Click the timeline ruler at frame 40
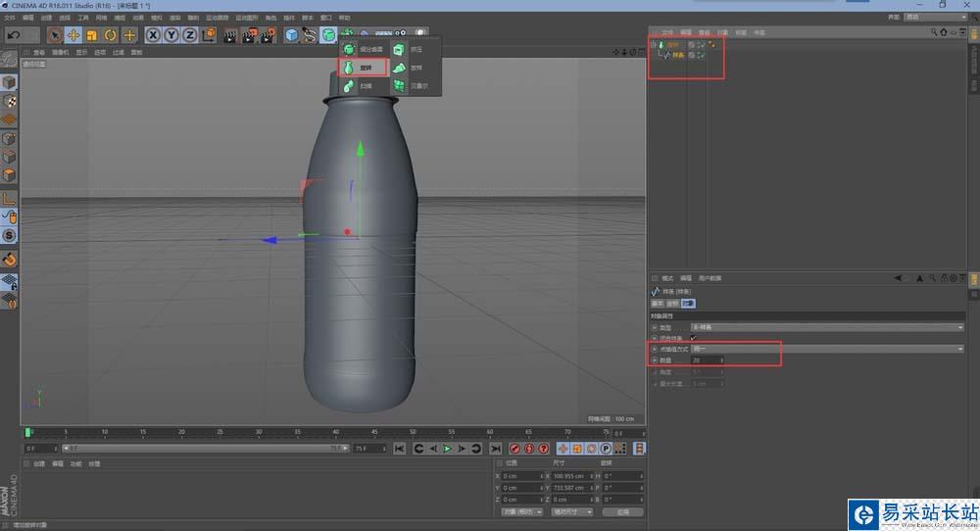The width and height of the screenshot is (980, 531). 335,432
